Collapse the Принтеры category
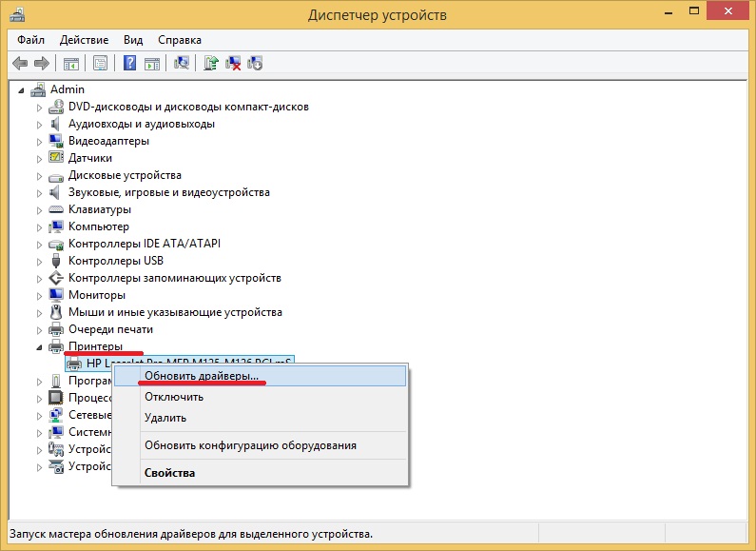 [x=40, y=346]
